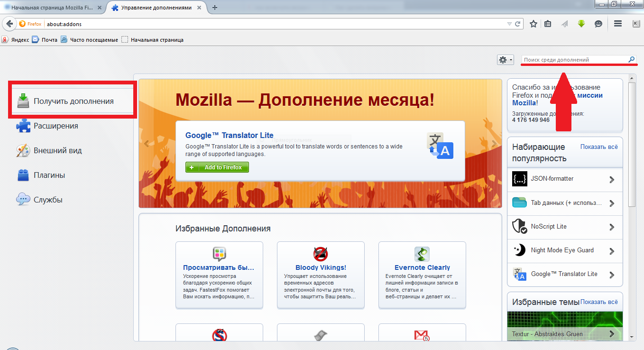The width and height of the screenshot is (644, 350).
Task: Click the Просматривать быстрее add-on icon
Action: coord(219,254)
